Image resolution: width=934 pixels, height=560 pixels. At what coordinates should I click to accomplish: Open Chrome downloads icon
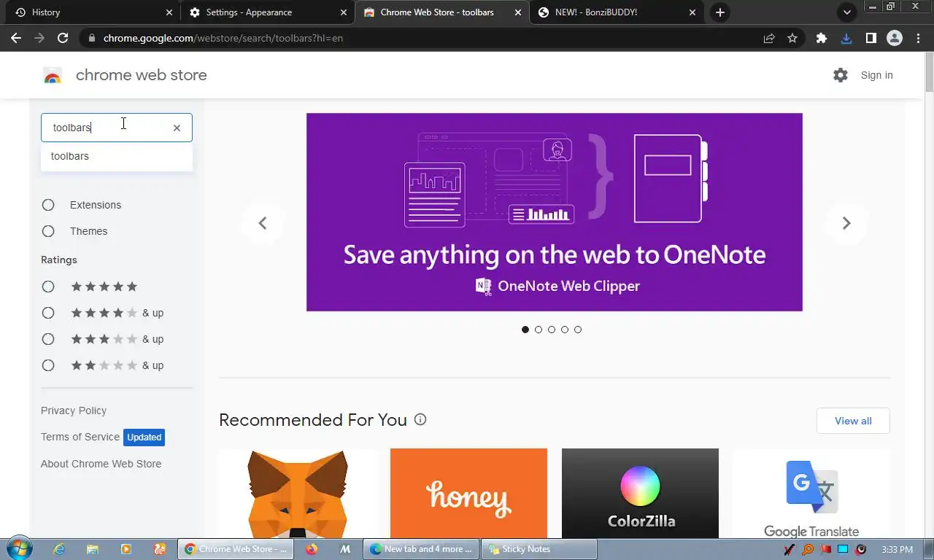846,39
